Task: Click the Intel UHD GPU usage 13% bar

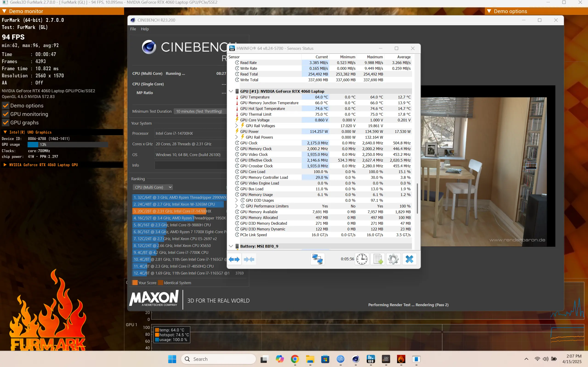Action: pyautogui.click(x=68, y=144)
